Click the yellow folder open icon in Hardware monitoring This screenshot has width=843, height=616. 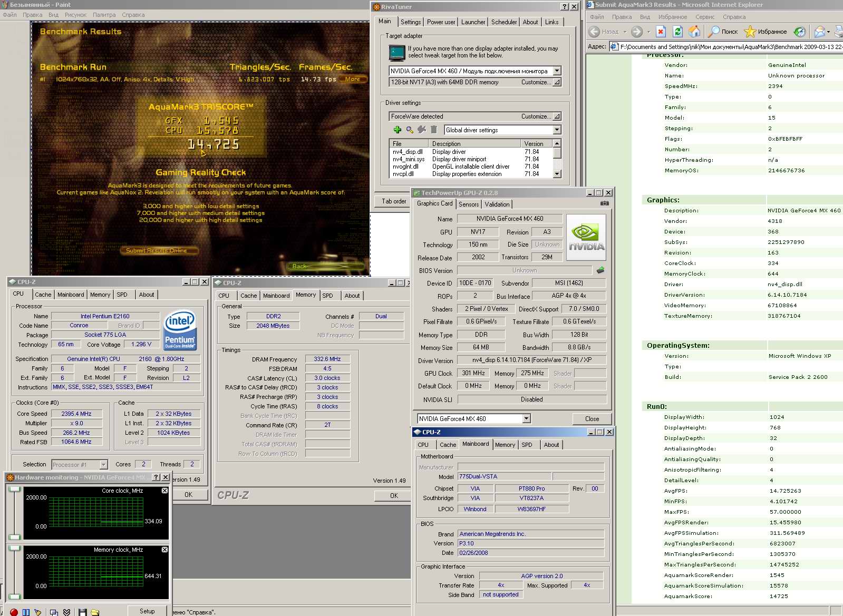(95, 612)
